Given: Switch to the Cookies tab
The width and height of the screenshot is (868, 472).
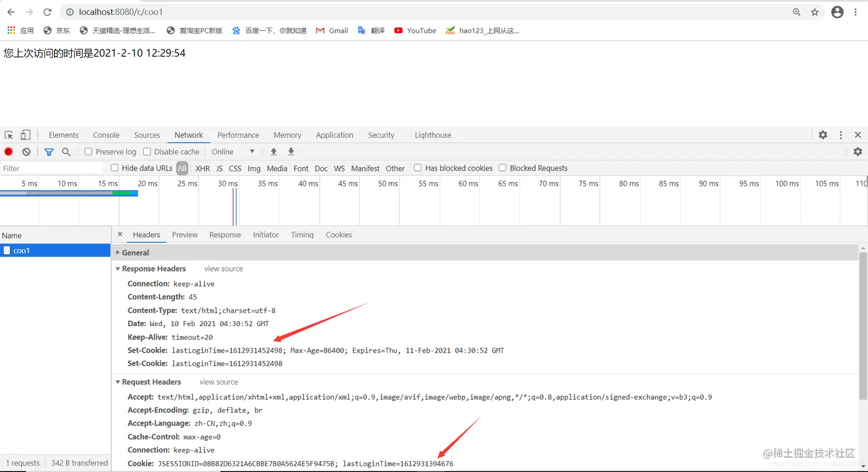Looking at the screenshot, I should pyautogui.click(x=339, y=234).
